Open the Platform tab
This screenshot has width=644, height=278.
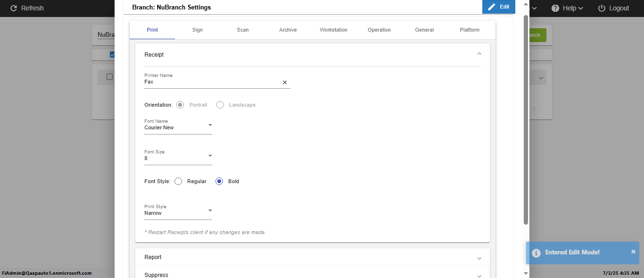click(470, 30)
